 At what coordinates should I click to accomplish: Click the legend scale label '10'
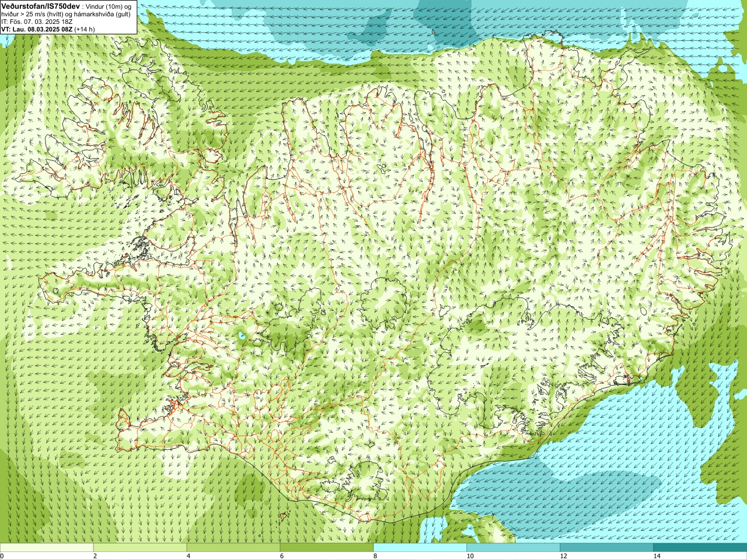coord(470,556)
